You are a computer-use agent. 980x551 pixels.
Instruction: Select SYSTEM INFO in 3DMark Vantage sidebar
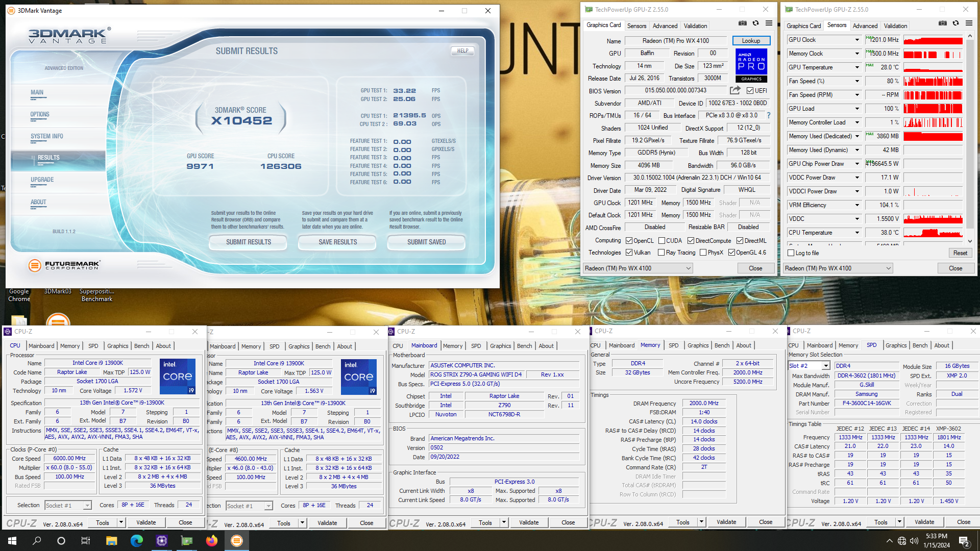tap(47, 136)
